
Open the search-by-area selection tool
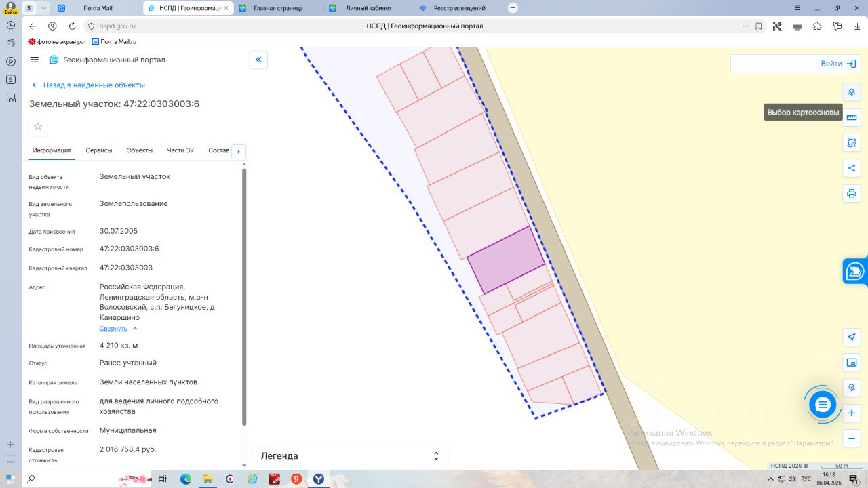click(x=852, y=143)
